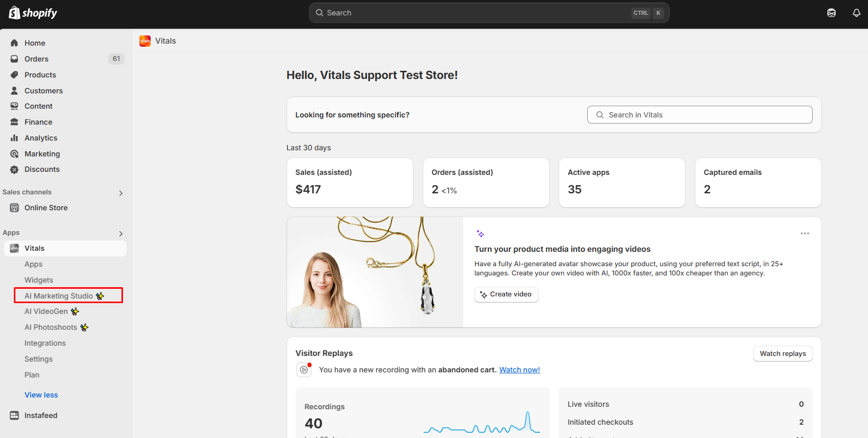Open the notifications bell
This screenshot has width=868, height=438.
pos(856,13)
